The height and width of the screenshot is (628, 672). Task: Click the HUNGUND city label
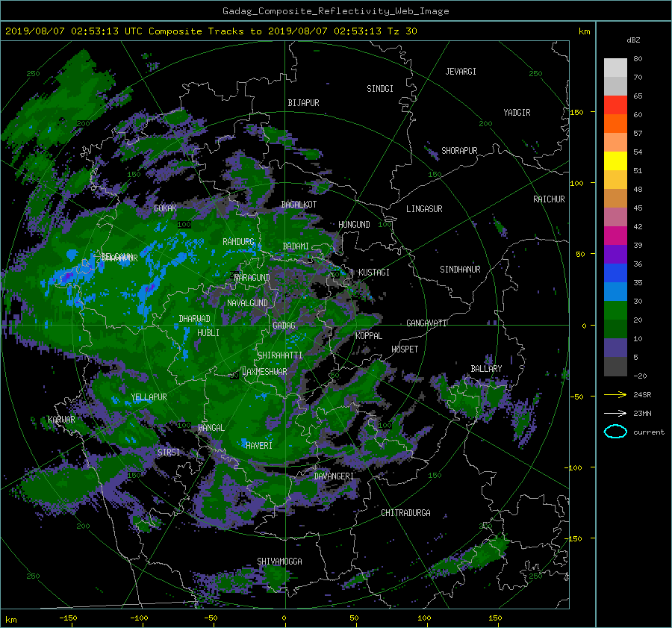(x=354, y=225)
